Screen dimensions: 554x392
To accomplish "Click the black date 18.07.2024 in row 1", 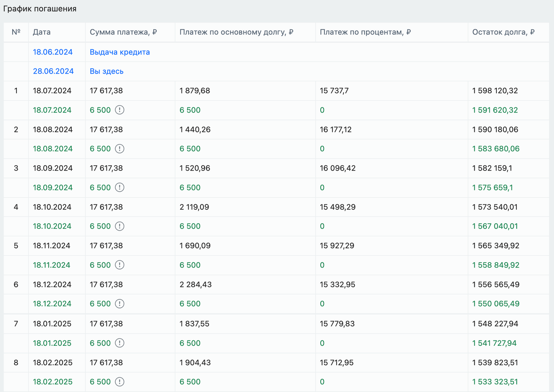I will [x=52, y=91].
